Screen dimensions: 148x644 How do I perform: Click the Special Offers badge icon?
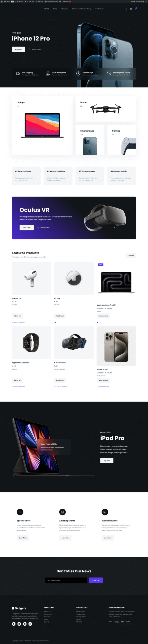click(x=20, y=512)
